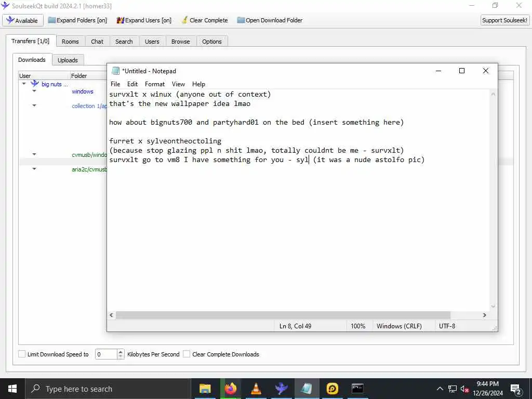The image size is (532, 399).
Task: Enable Limit Download Speed checkbox
Action: click(x=22, y=354)
